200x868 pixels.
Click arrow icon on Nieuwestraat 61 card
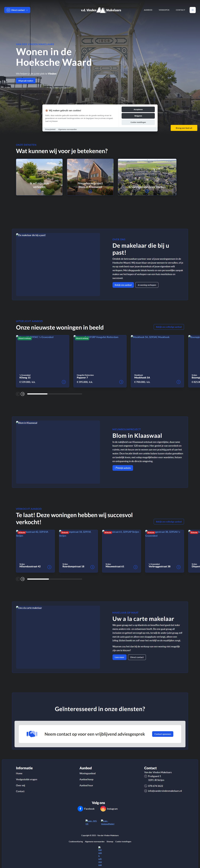[135, 567]
